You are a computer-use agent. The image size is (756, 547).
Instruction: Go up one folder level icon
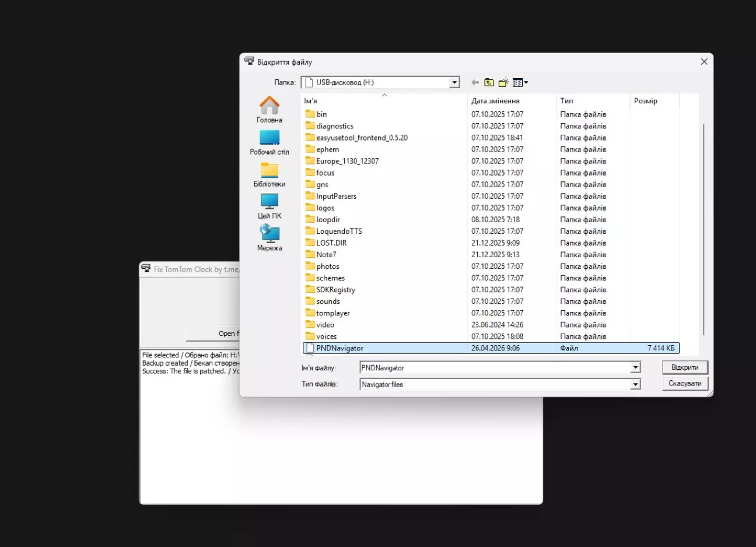coord(489,83)
